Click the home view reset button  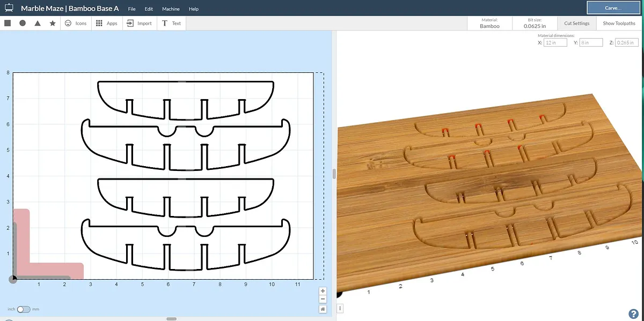coord(323,309)
